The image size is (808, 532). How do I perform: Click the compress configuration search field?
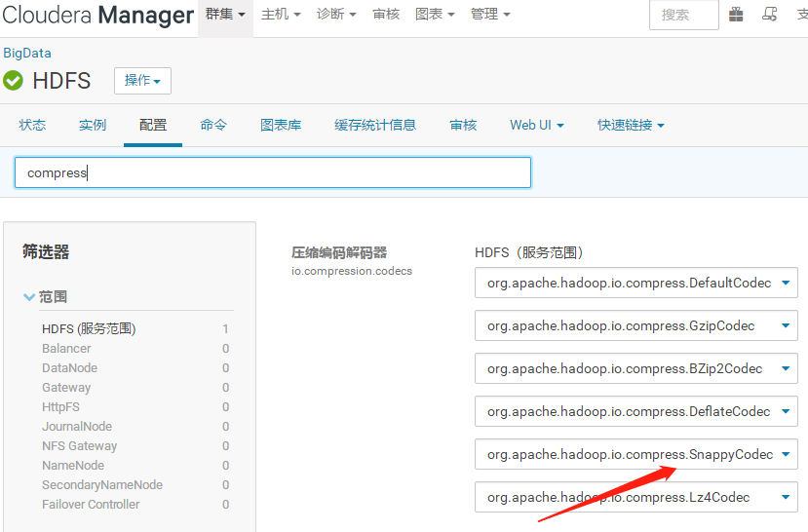[273, 172]
